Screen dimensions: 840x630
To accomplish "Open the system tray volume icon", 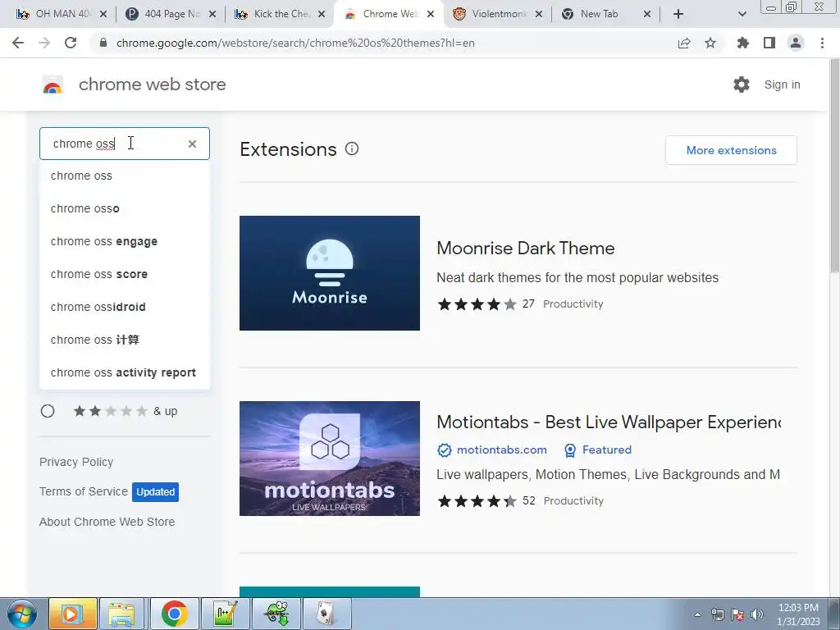I will [756, 614].
